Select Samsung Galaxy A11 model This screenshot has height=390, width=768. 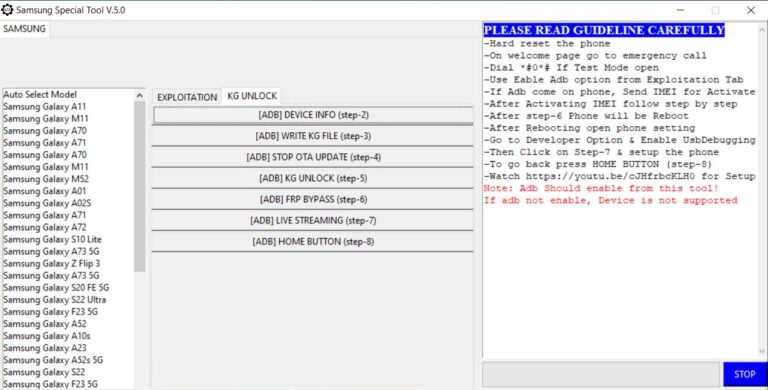(x=45, y=107)
